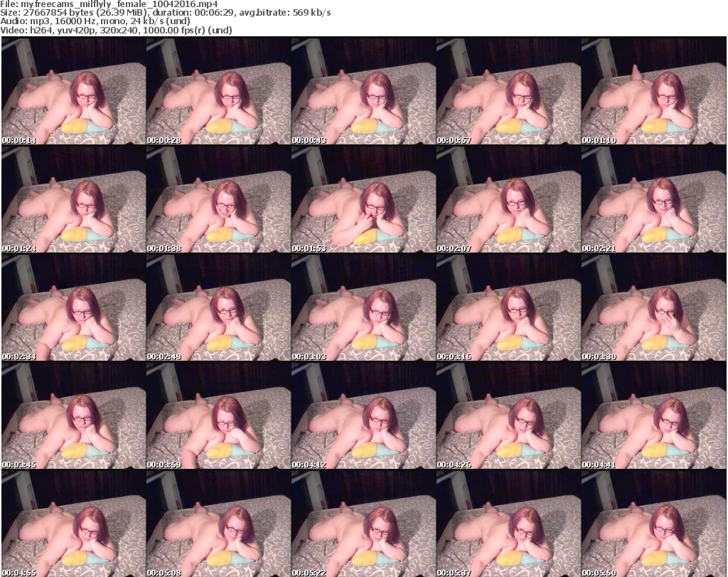The height and width of the screenshot is (577, 728).
Task: Open the frame at timestamp 00:02:07
Action: point(508,198)
